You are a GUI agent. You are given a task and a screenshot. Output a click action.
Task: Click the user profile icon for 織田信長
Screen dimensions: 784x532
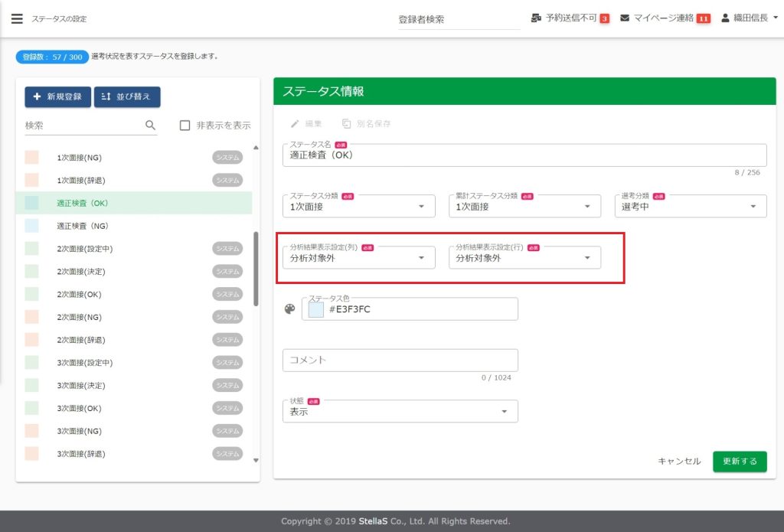(725, 18)
